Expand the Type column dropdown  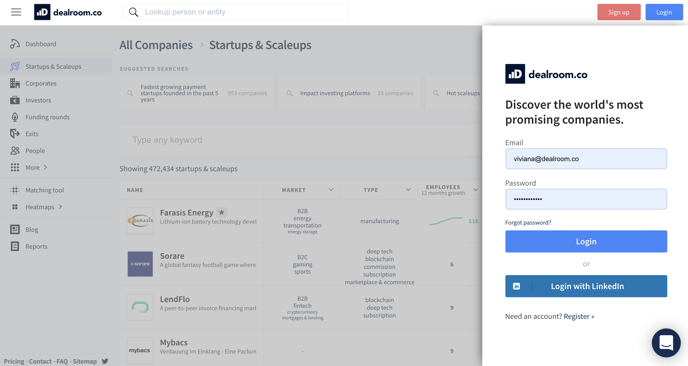[x=408, y=190]
